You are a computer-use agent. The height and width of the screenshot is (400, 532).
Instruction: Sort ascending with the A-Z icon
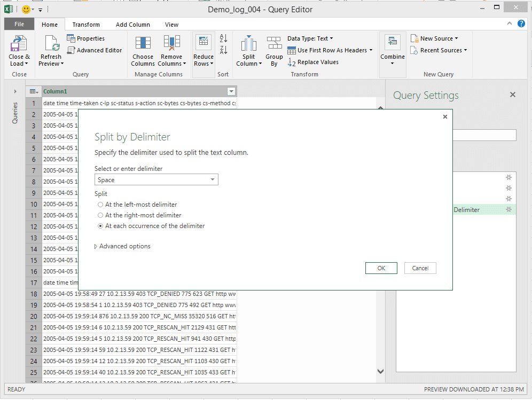[x=223, y=38]
